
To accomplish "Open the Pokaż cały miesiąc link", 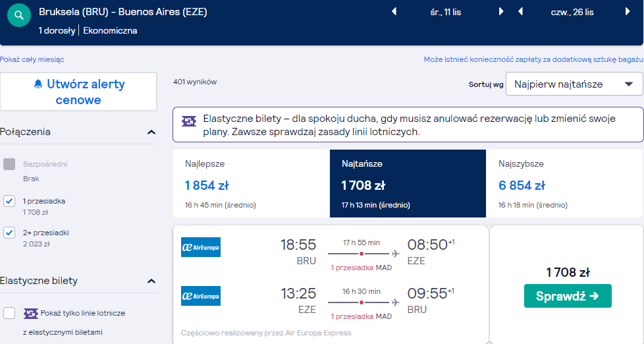I will pos(32,59).
